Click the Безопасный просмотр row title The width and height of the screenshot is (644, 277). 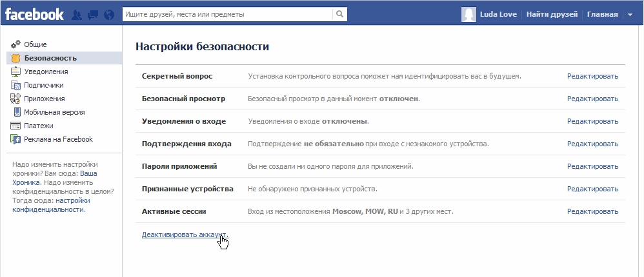[x=184, y=99]
